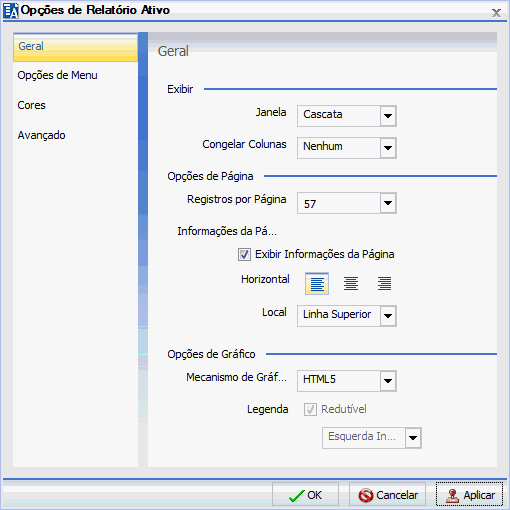Viewport: 510px width, 510px height.
Task: Select left horizontal alignment icon
Action: coord(317,284)
